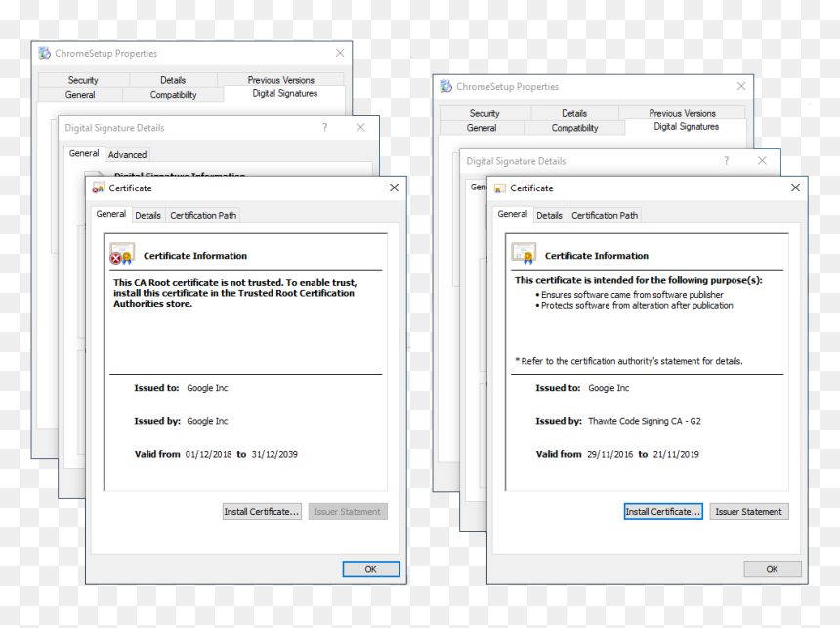840x628 pixels.
Task: Open Details tab in left ChromeSetup Properties
Action: coord(173,80)
